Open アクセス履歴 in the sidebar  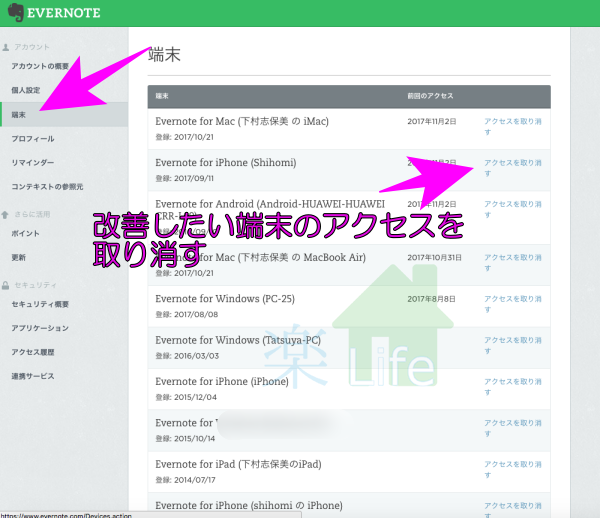33,352
